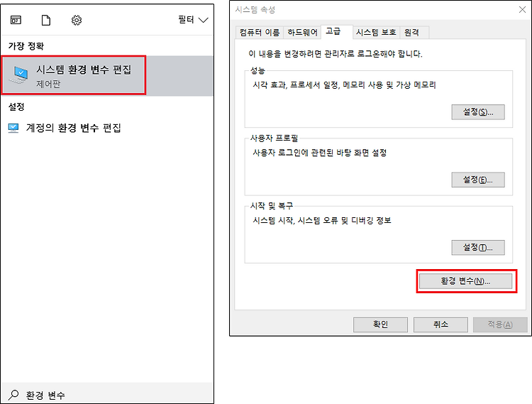Click the search magnifier icon
The image size is (532, 404).
pos(13,395)
